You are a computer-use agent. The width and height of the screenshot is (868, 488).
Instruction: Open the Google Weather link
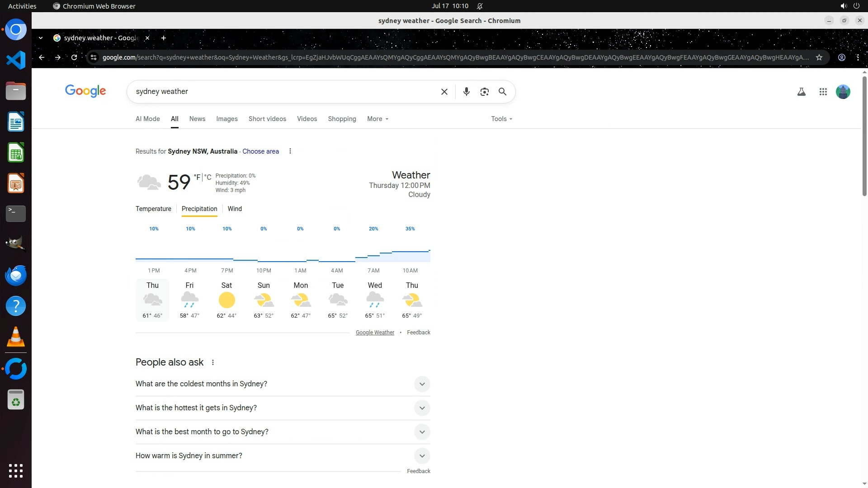pyautogui.click(x=375, y=333)
